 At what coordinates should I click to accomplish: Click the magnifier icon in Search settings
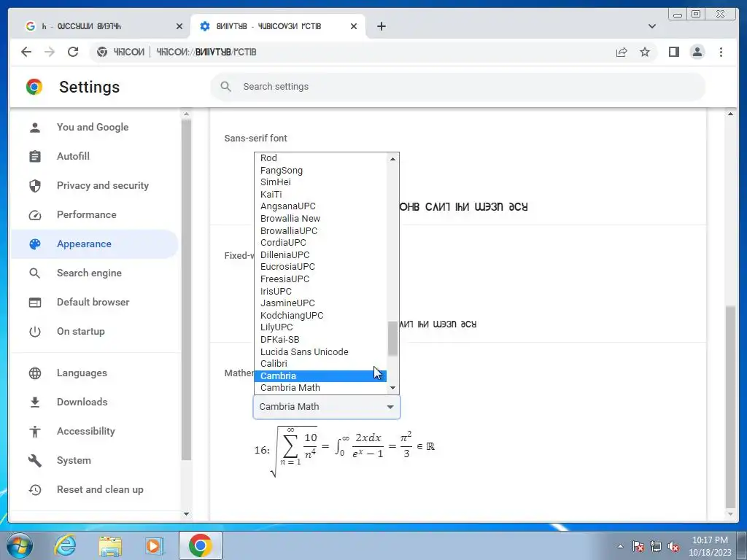coord(226,86)
